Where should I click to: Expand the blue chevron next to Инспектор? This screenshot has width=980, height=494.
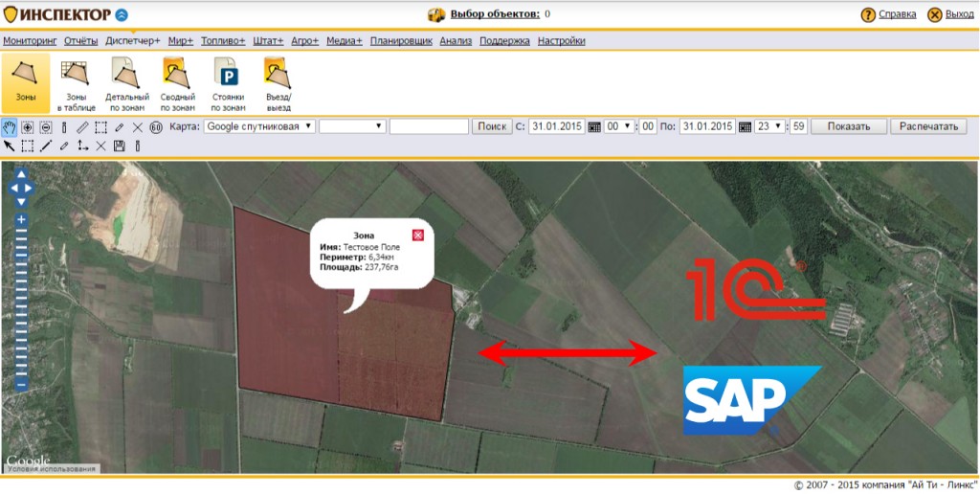(122, 14)
